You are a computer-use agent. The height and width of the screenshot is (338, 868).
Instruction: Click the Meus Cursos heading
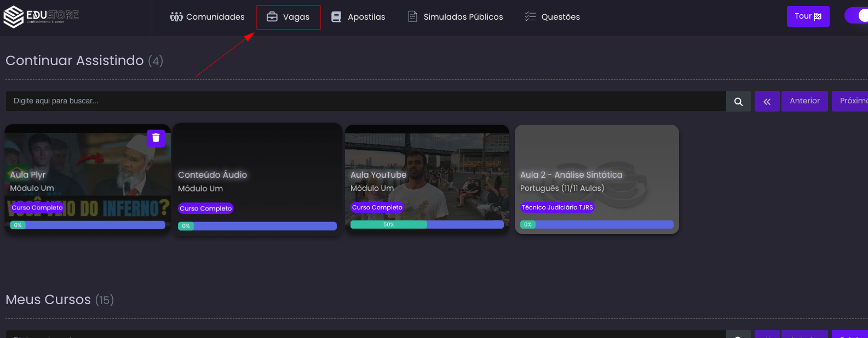pyautogui.click(x=60, y=300)
